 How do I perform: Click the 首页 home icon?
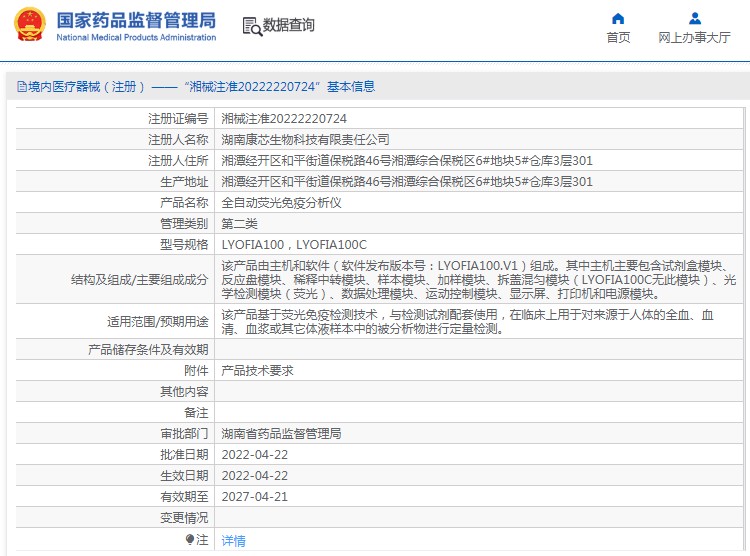(x=618, y=19)
